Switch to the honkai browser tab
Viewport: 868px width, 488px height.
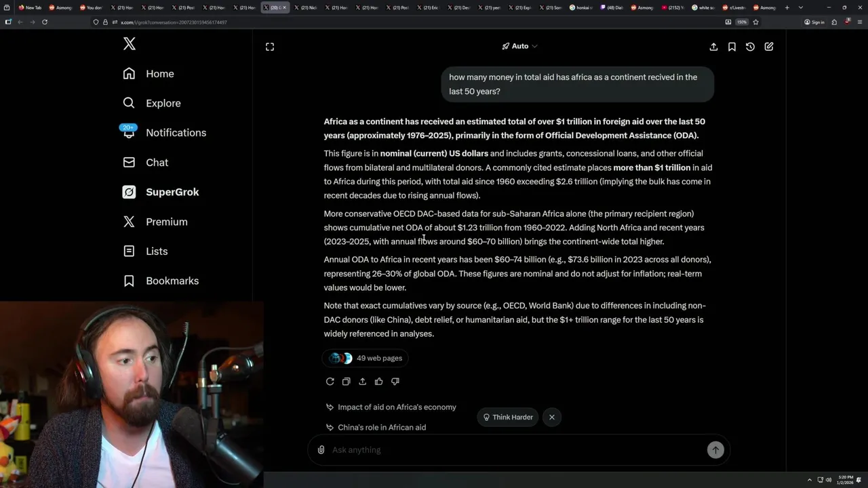(581, 7)
